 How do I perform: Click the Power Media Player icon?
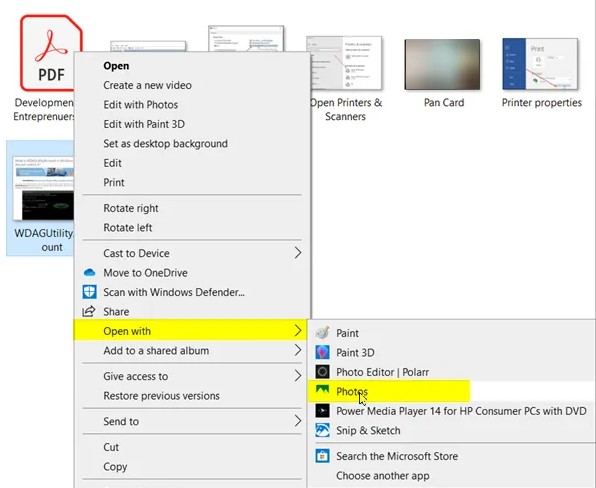point(322,411)
